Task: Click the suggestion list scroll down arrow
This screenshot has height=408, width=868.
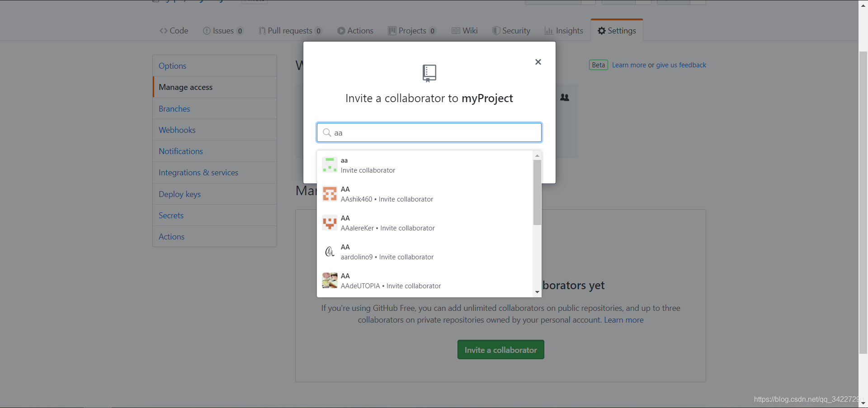Action: (537, 292)
